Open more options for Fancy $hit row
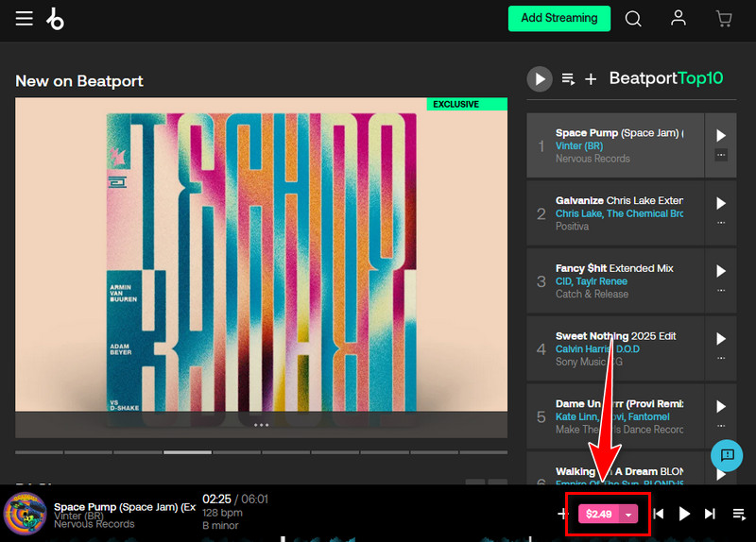 tap(721, 291)
